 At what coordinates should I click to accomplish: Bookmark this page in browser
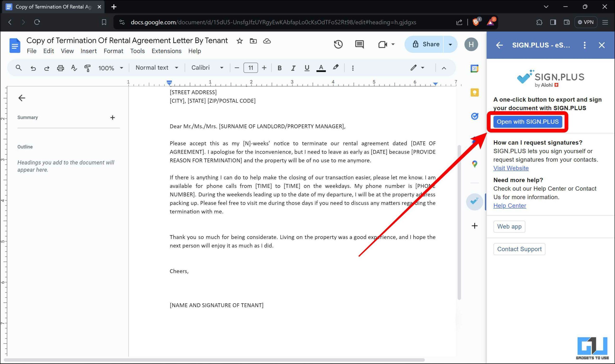pos(104,22)
